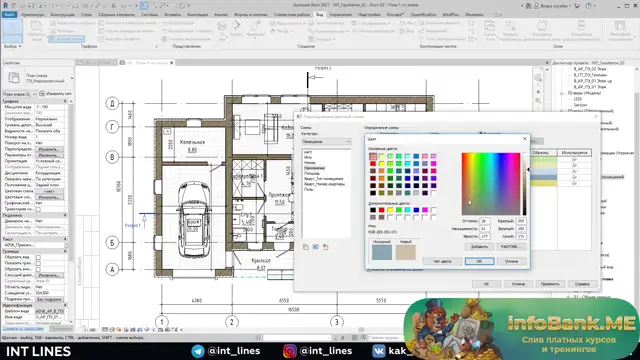Click the duplicate scheme icon under the scheme list
This screenshot has width=640, height=360.
(305, 247)
